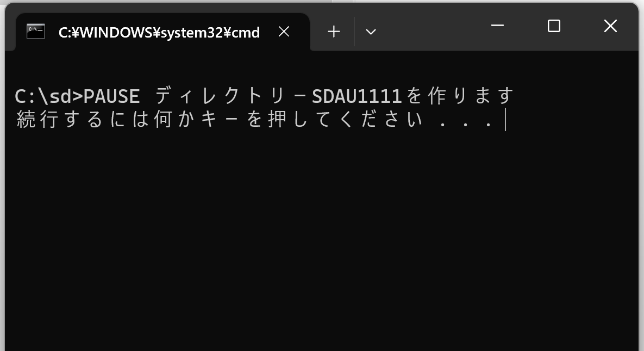Viewport: 644px width, 351px height.
Task: Click the C:\sd> prompt text
Action: 48,96
